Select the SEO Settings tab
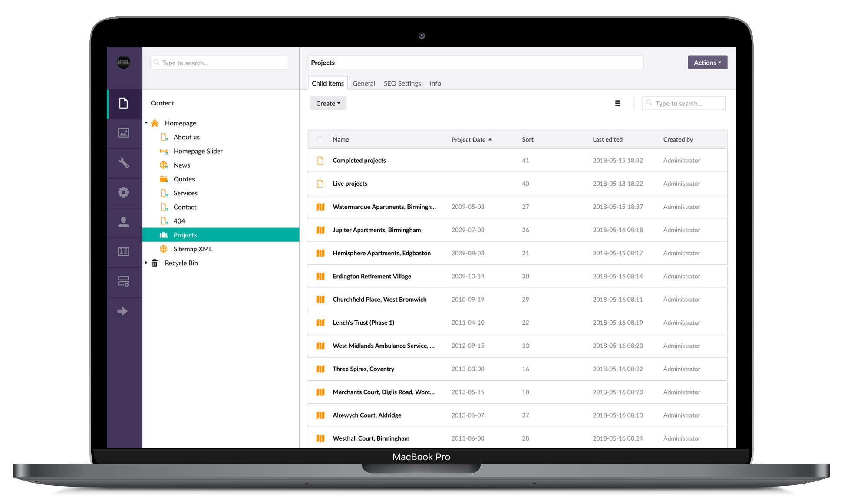 point(402,83)
